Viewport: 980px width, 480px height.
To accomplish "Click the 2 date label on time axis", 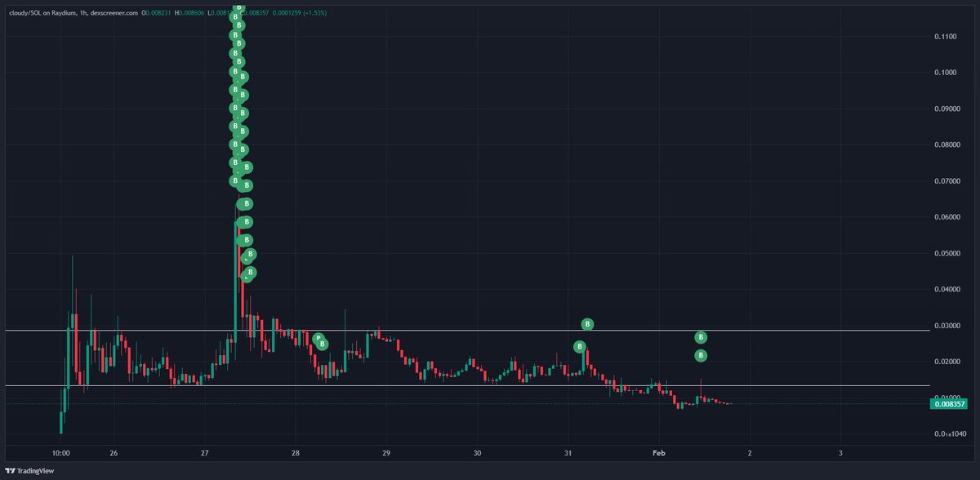I will point(750,451).
